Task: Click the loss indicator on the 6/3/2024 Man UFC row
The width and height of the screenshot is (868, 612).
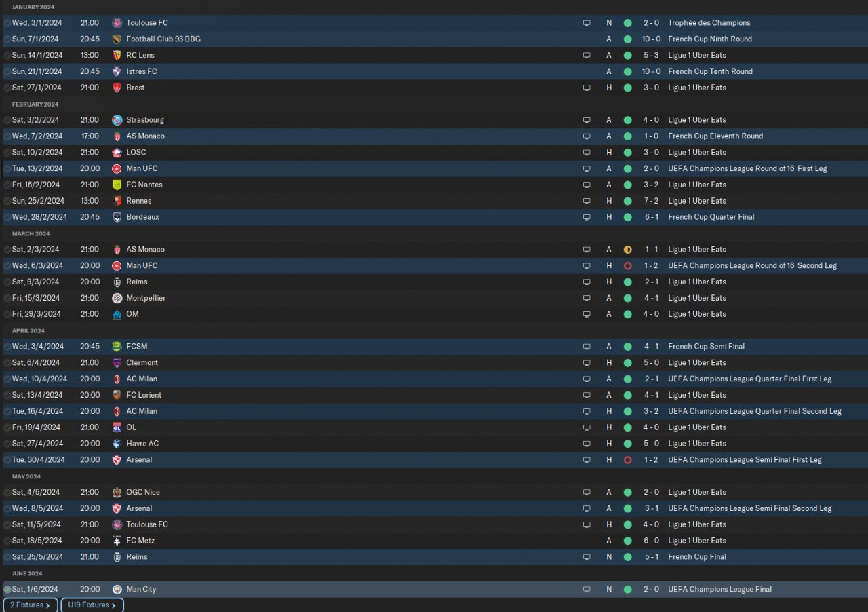Action: pos(627,266)
